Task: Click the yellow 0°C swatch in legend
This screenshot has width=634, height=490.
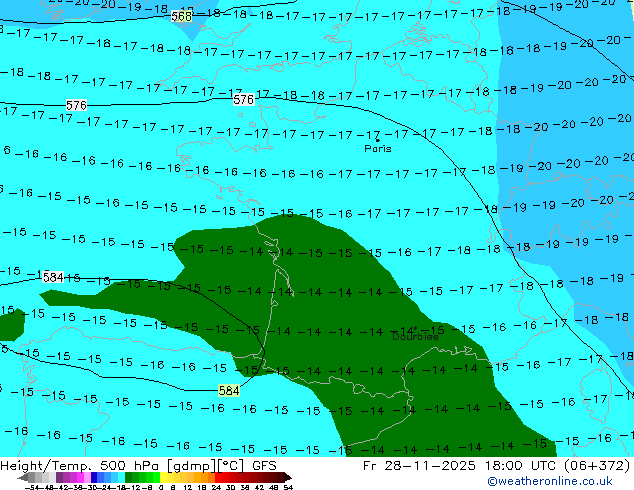Action: 163,477
